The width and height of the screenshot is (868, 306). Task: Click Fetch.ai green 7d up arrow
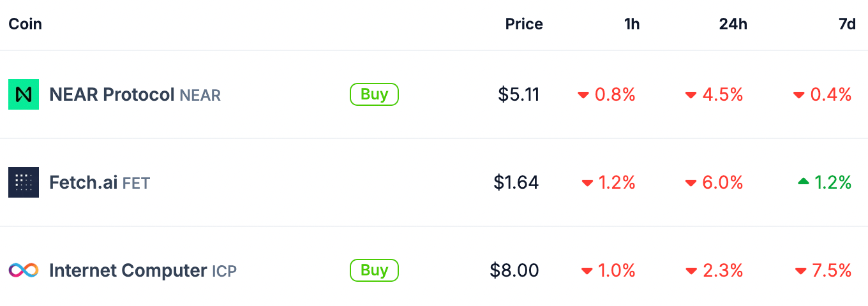804,182
